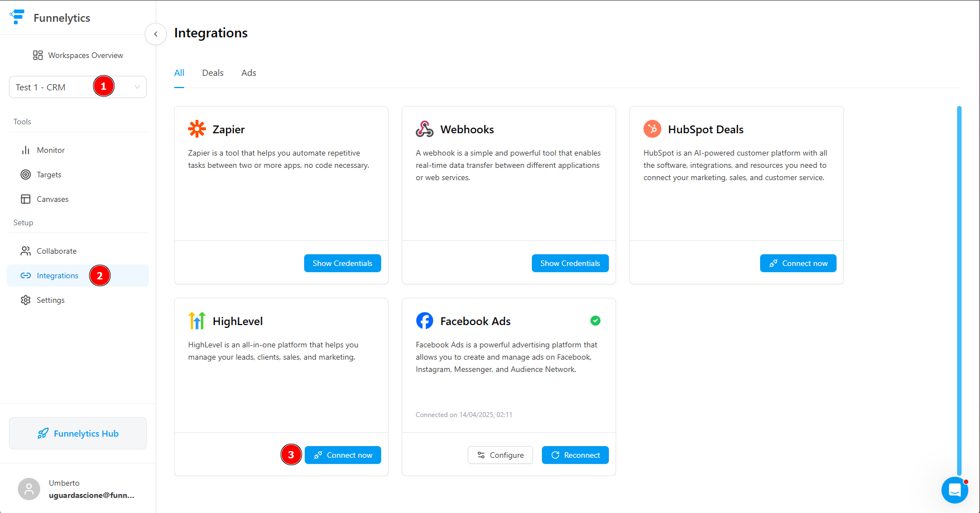Click the Umberto user avatar
Screen dimensions: 980x513
[29, 489]
